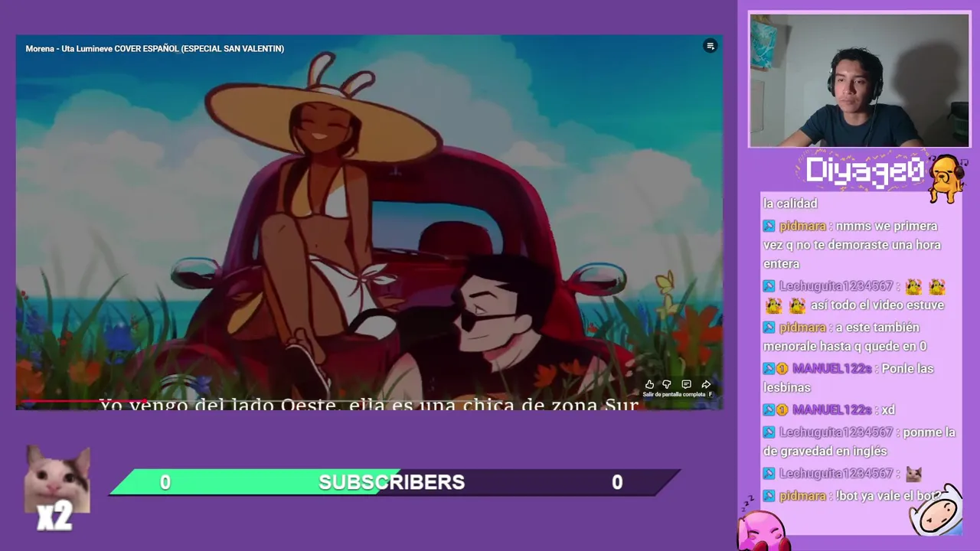980x551 pixels.
Task: Click MANUEL122s's username on 'Ponle las lesbinas'
Action: click(x=831, y=369)
